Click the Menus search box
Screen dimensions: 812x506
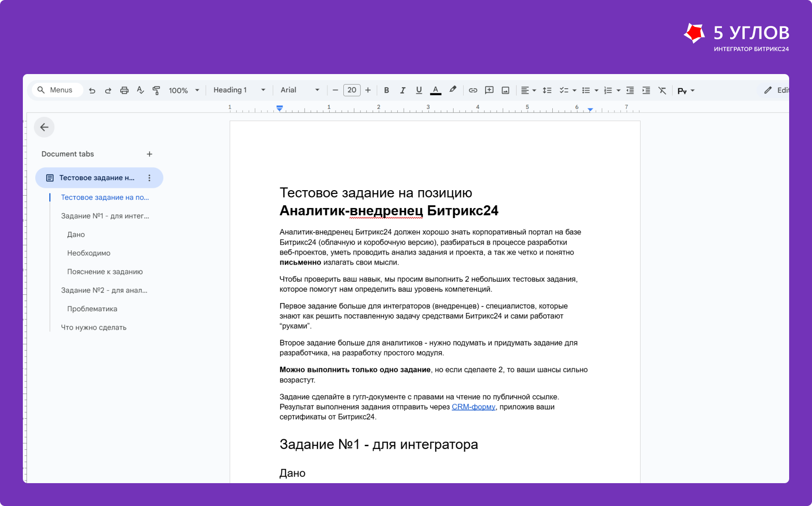point(58,90)
